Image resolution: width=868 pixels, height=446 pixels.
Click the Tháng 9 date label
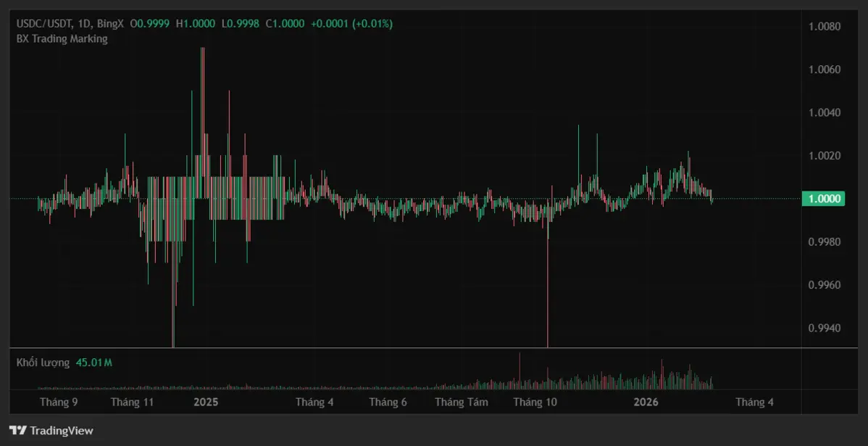[59, 402]
